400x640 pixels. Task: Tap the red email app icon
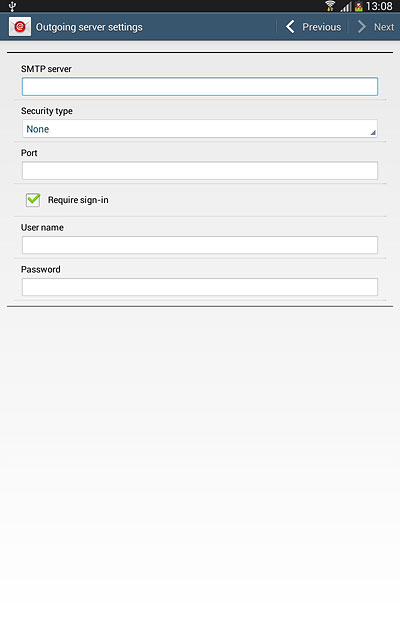coord(20,27)
